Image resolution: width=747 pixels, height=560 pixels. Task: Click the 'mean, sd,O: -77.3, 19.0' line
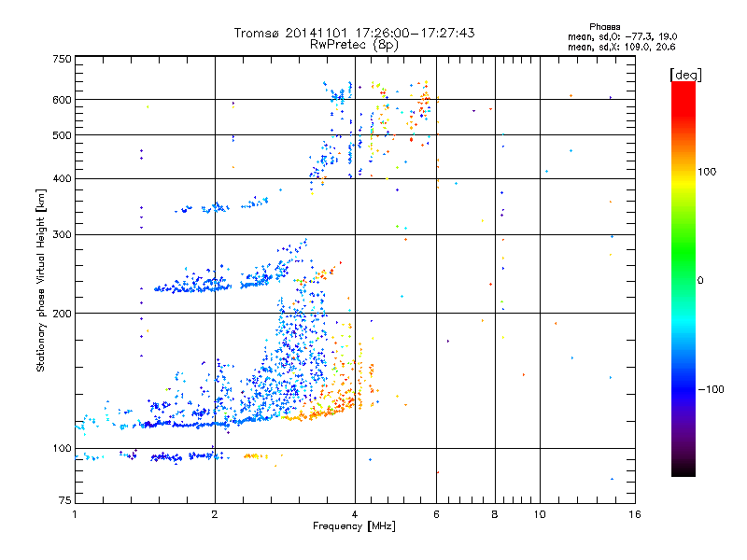622,36
